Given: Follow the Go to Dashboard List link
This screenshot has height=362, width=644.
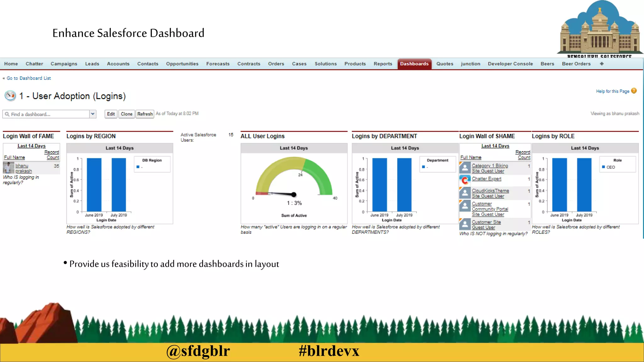Looking at the screenshot, I should [x=29, y=78].
